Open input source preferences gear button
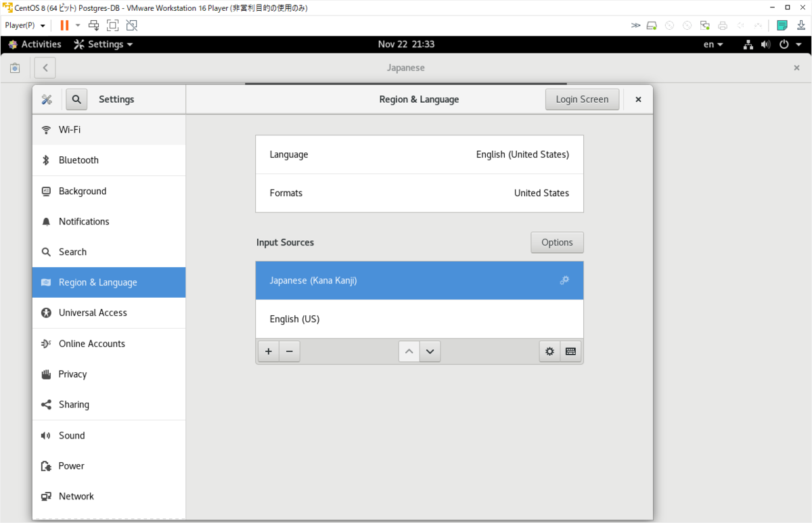This screenshot has height=523, width=812. (x=549, y=351)
